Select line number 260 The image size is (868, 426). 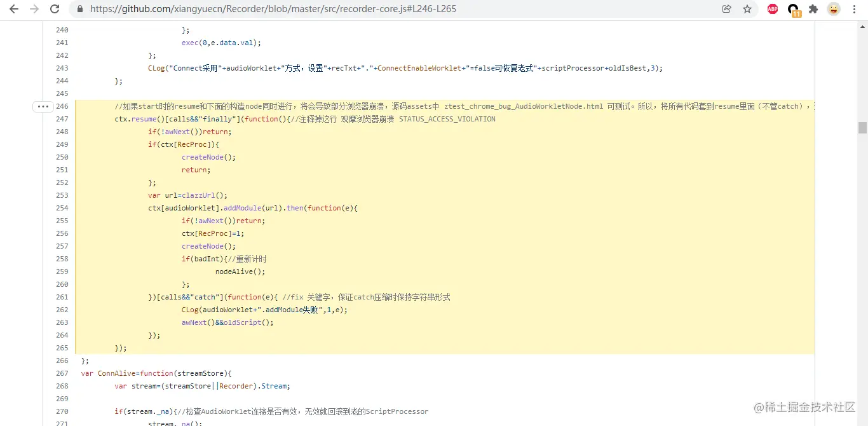pos(62,284)
